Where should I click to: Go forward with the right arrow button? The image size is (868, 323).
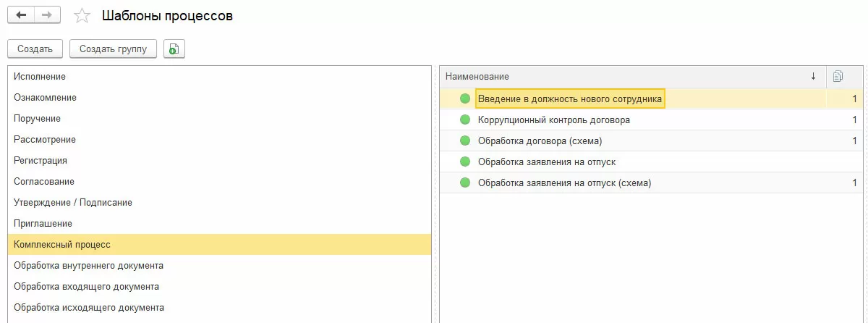point(47,14)
